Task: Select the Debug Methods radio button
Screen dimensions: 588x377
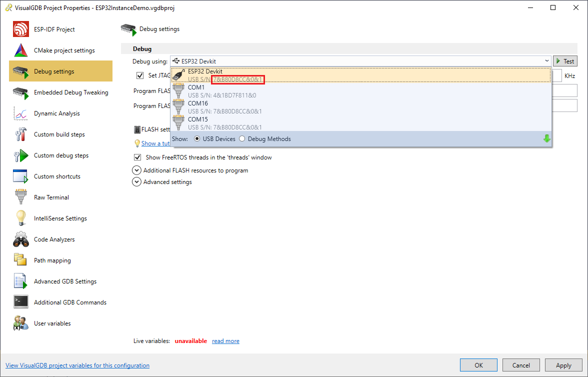Action: click(x=242, y=139)
